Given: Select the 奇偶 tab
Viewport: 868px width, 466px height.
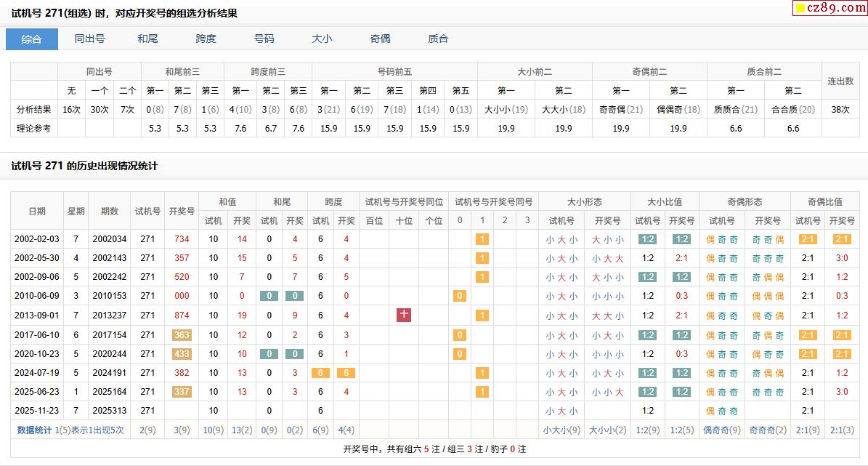Looking at the screenshot, I should coord(380,39).
